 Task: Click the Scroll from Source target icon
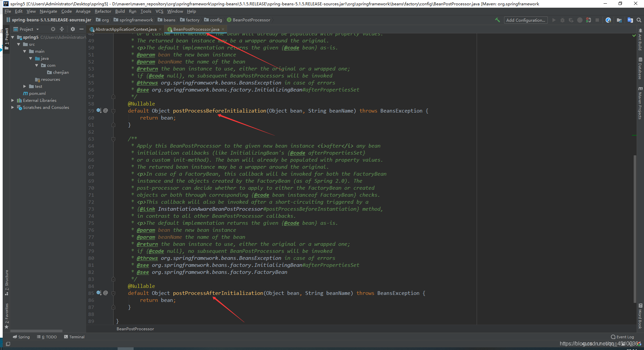click(53, 29)
